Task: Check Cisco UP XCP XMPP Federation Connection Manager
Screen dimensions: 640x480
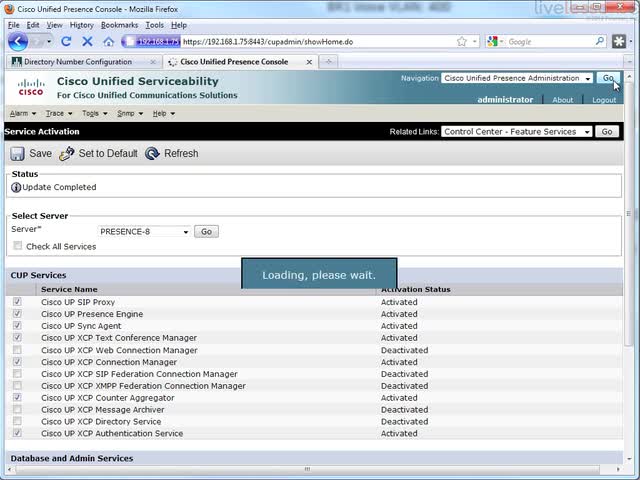Action: [x=17, y=385]
